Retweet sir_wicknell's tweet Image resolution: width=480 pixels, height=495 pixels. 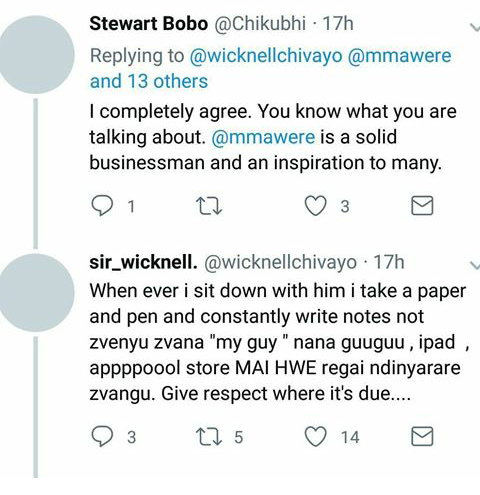pos(209,437)
